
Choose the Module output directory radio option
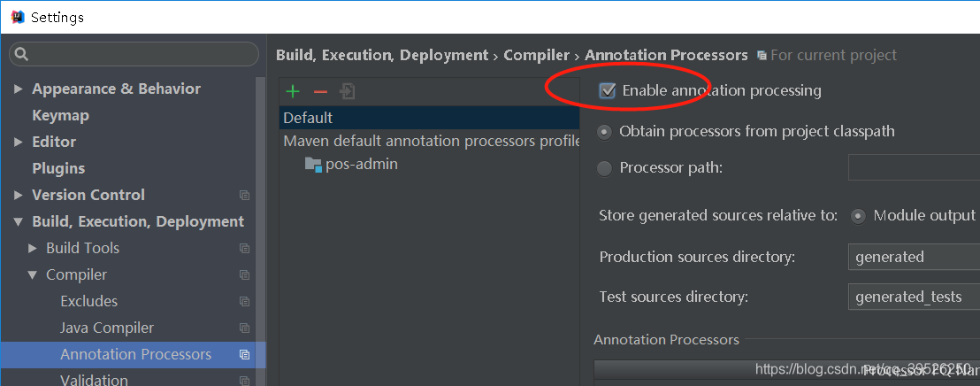pos(858,216)
